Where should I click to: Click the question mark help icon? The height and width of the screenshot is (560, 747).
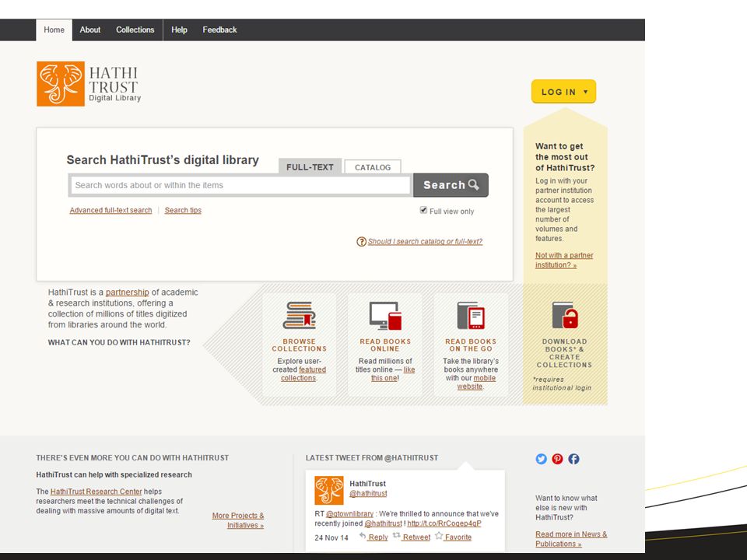tap(361, 242)
